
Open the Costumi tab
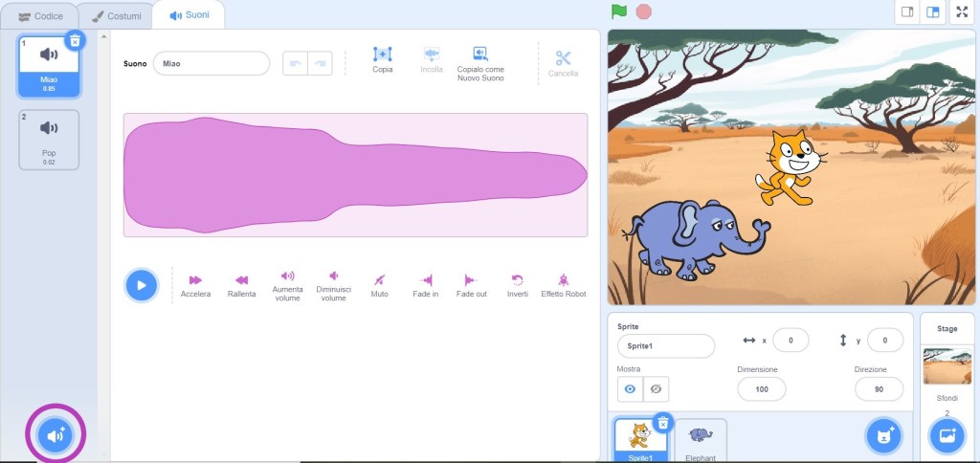point(116,15)
